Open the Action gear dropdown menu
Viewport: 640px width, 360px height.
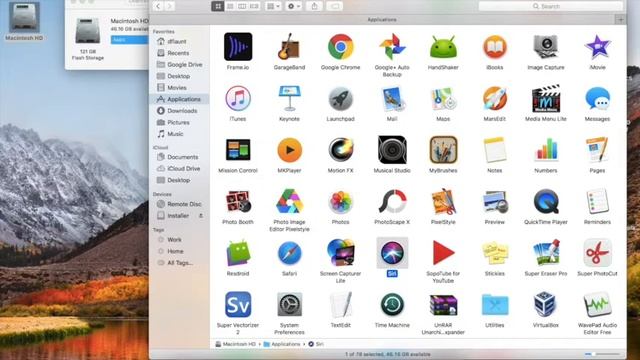click(294, 6)
